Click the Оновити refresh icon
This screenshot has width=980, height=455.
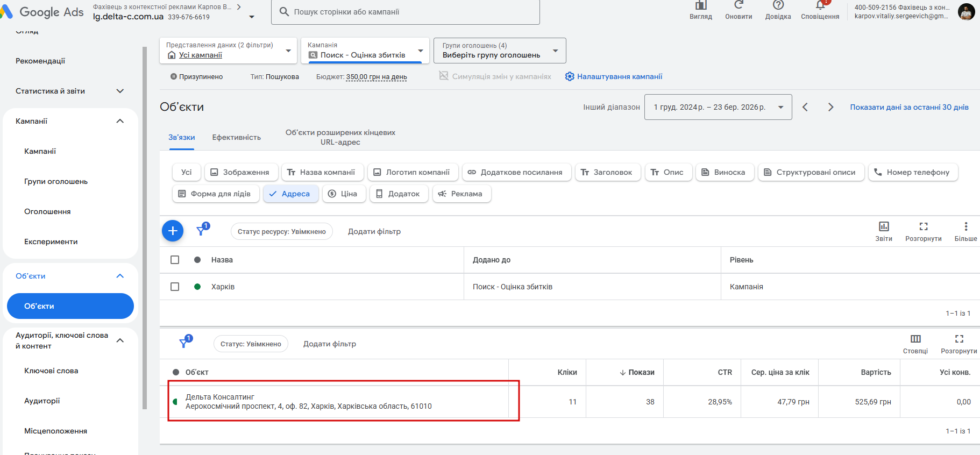738,5
